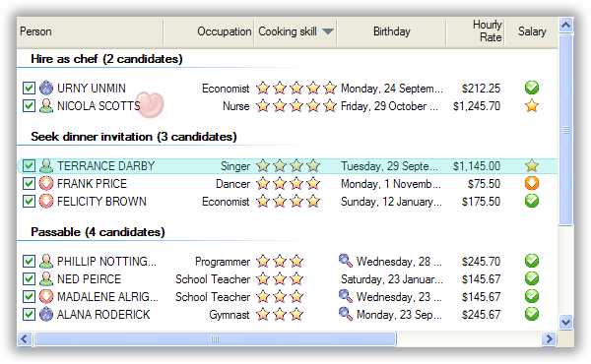Click the Singer occupation cell
Viewport: 591px width, 364px height.
click(235, 166)
